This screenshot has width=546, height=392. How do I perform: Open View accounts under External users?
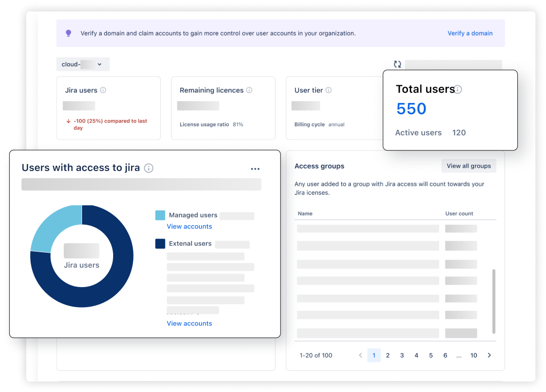point(189,323)
